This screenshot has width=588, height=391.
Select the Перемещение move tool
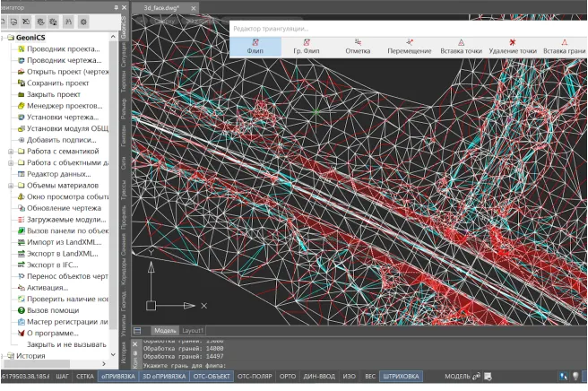[x=409, y=47]
